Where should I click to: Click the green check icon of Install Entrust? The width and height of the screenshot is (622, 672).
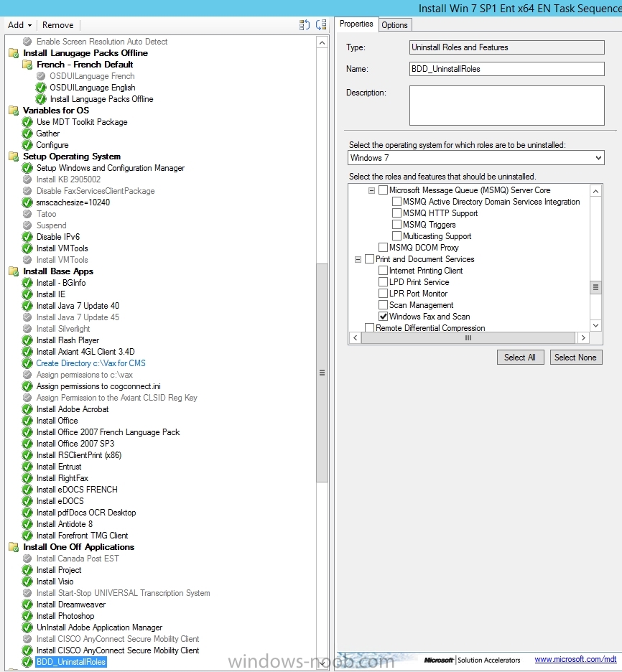[27, 467]
